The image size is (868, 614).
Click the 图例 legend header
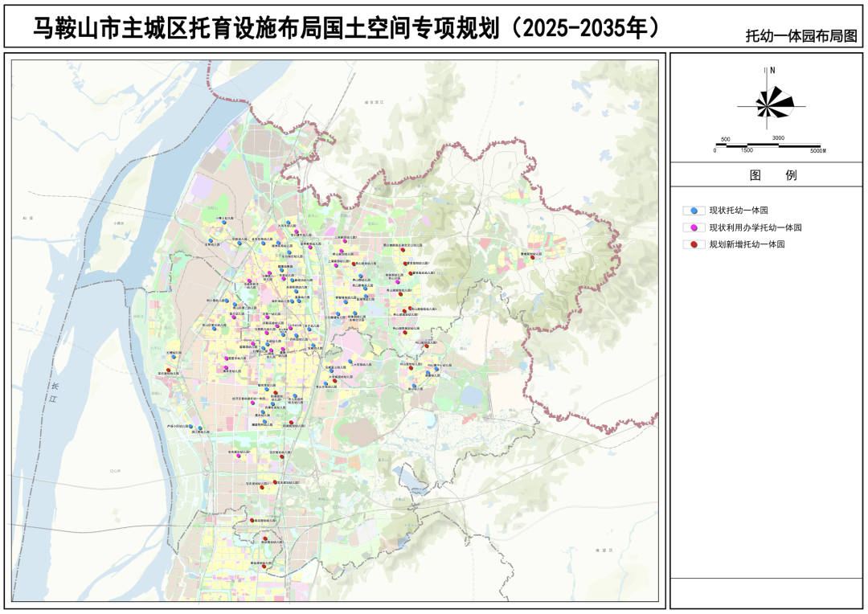click(x=773, y=175)
